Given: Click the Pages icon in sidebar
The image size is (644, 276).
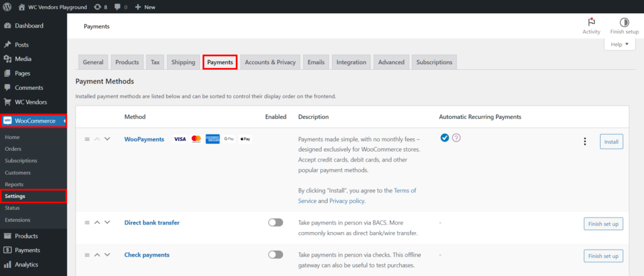Looking at the screenshot, I should (x=8, y=73).
